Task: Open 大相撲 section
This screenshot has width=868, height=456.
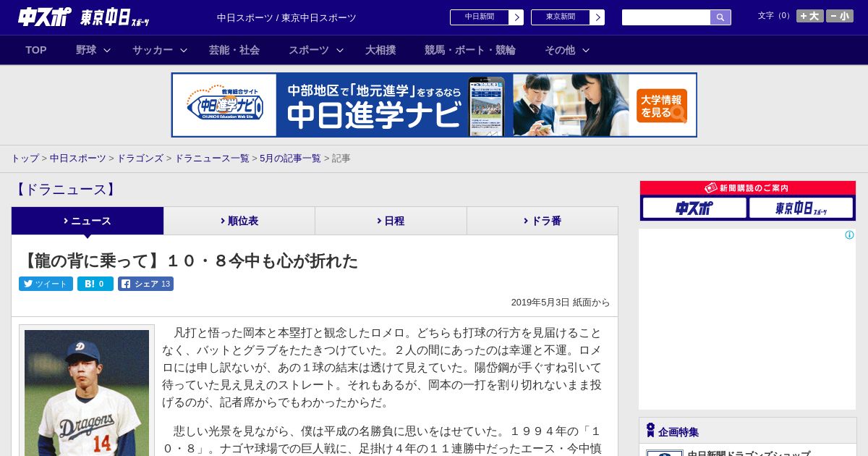Action: click(x=380, y=50)
